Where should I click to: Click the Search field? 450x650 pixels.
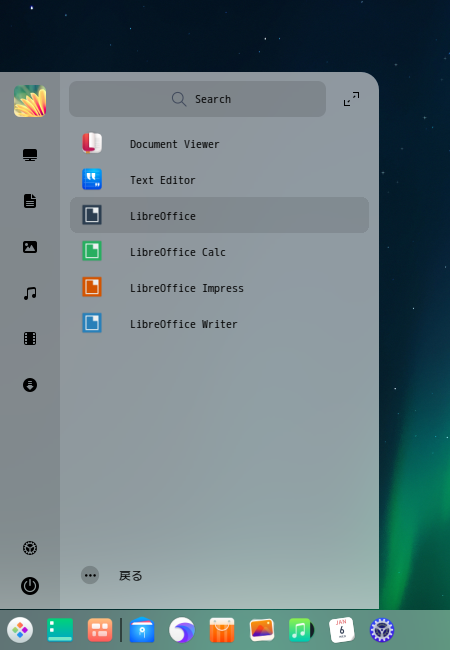(197, 99)
